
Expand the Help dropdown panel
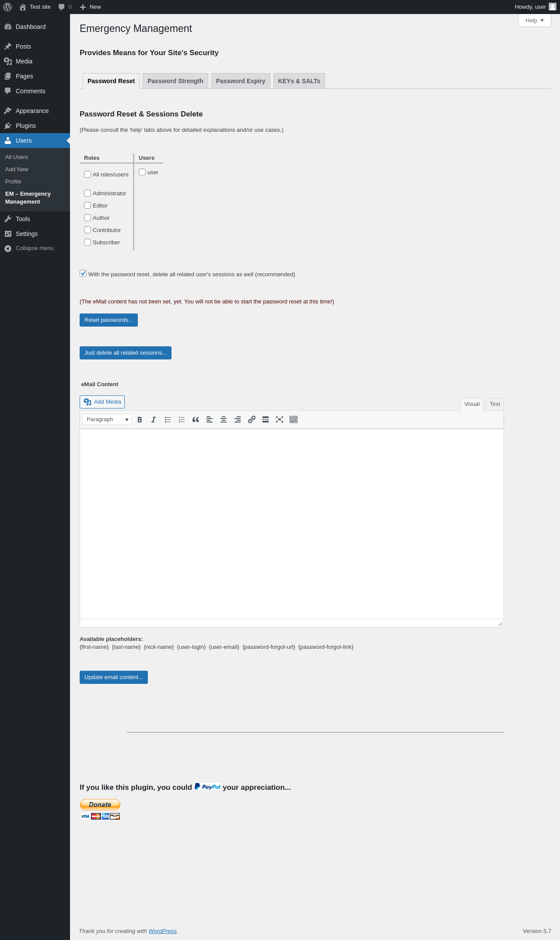[535, 21]
